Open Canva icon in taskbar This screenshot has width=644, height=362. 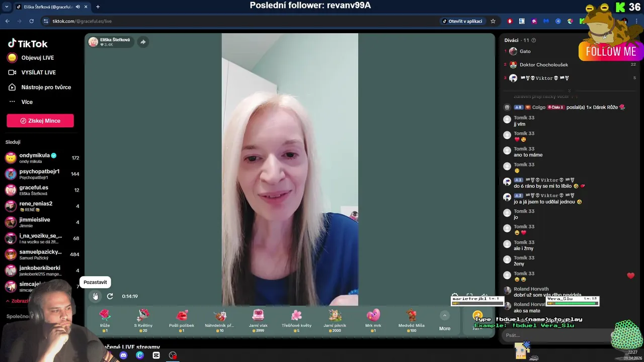(140, 355)
